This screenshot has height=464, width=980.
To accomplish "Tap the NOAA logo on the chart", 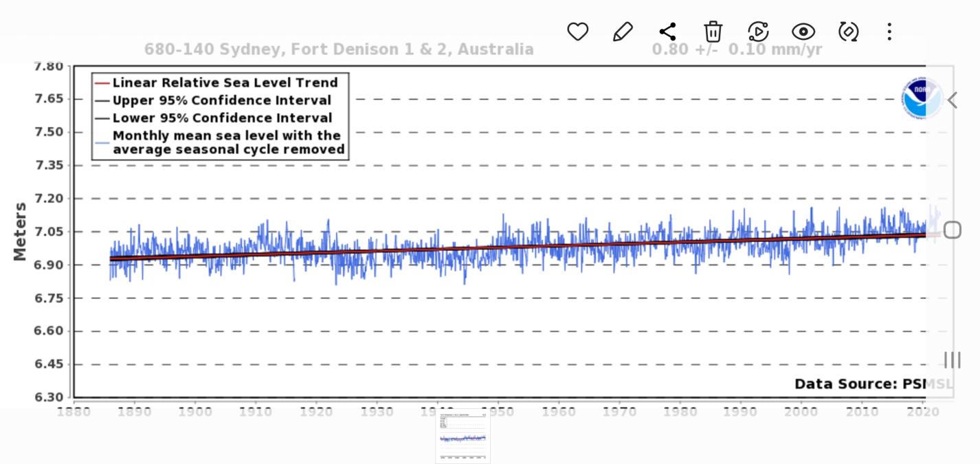I will coord(921,99).
